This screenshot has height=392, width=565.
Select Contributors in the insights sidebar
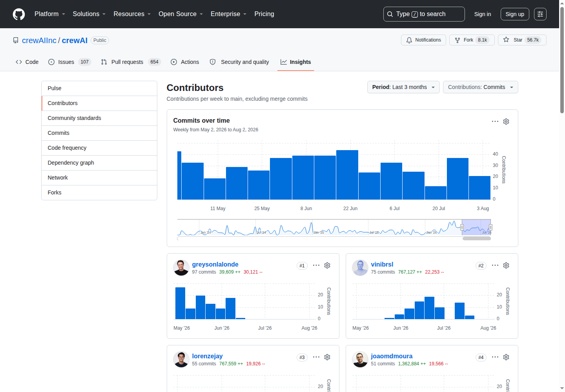pyautogui.click(x=99, y=103)
